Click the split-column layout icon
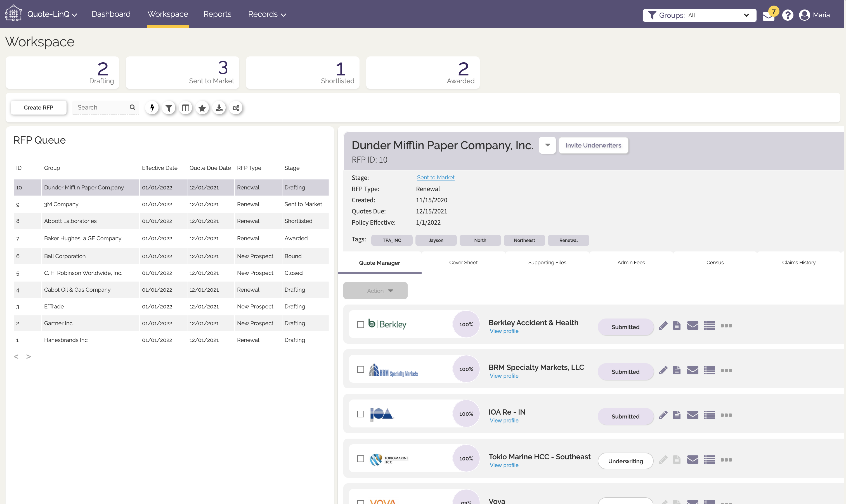Screen dimensions: 846x504 click(186, 108)
